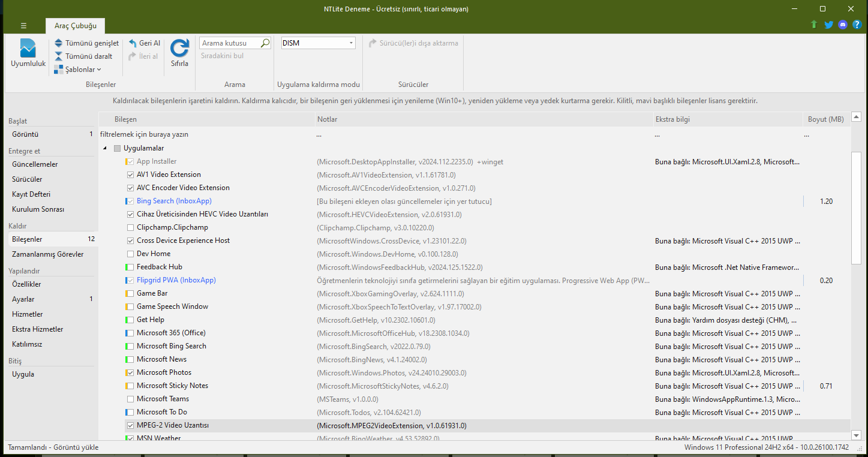Viewport: 868px width, 457px height.
Task: Select Bileşenler in the sidebar
Action: tap(51, 239)
